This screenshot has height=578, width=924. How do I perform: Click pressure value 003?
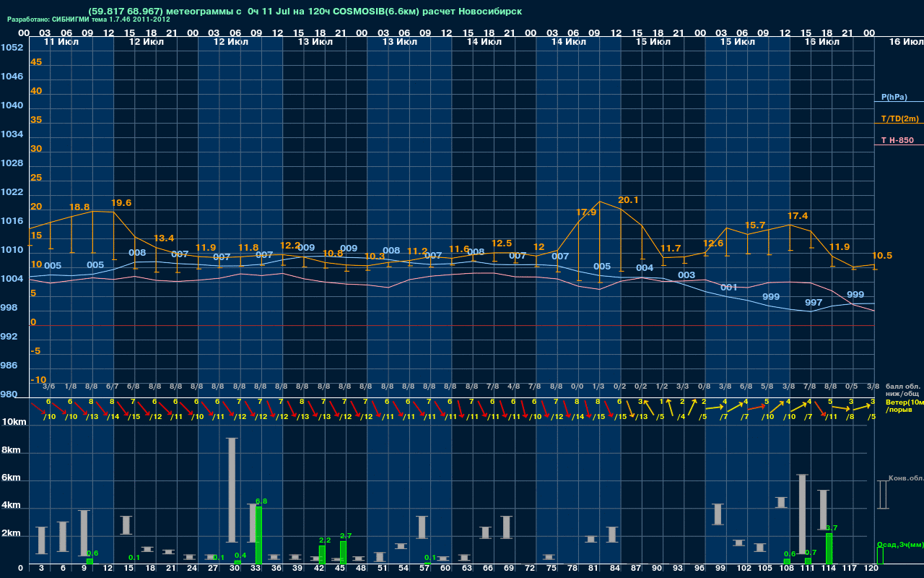(x=687, y=275)
